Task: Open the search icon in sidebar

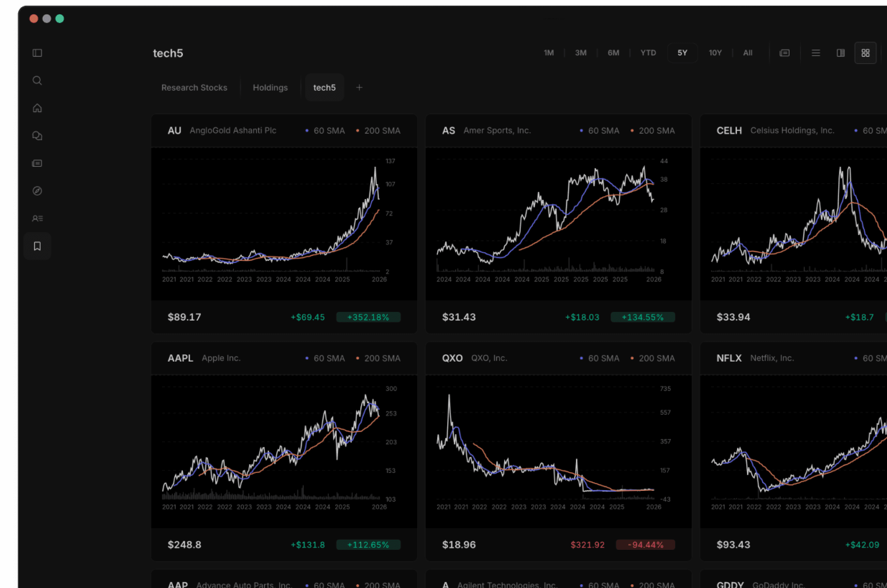Action: tap(37, 81)
